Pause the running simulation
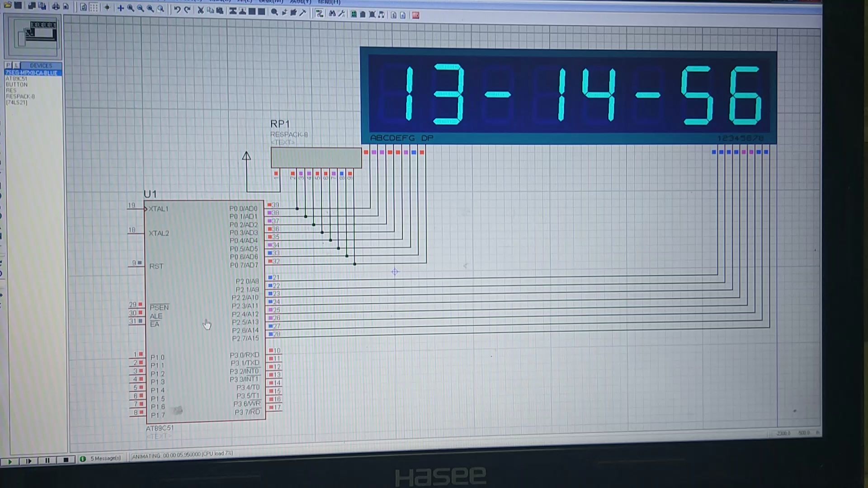This screenshot has height=488, width=868. [47, 460]
